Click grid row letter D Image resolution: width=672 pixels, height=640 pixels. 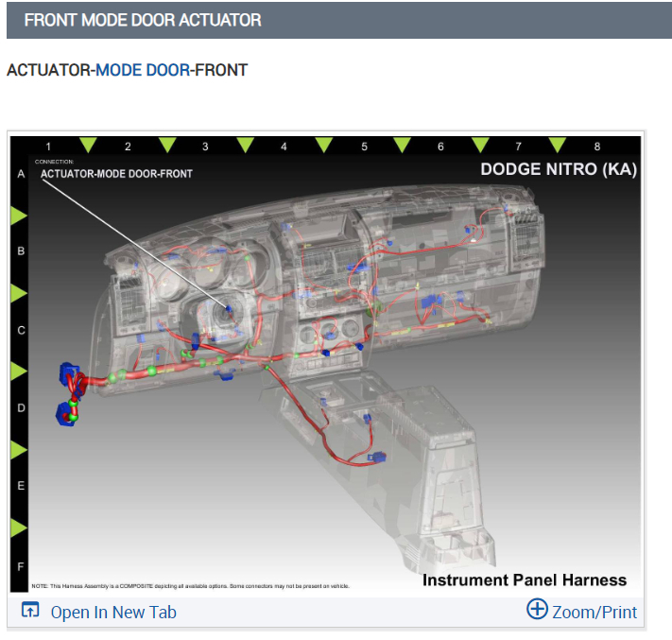[21, 408]
